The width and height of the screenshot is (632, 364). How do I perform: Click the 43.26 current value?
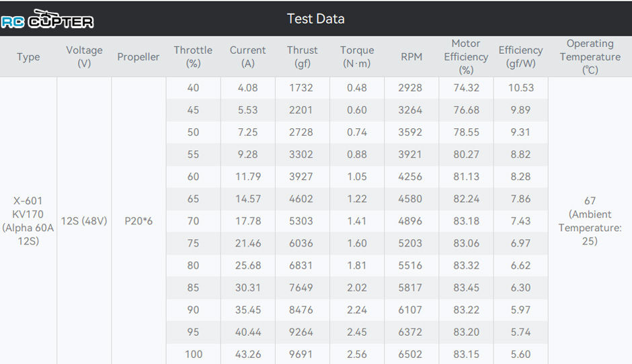[x=248, y=355]
